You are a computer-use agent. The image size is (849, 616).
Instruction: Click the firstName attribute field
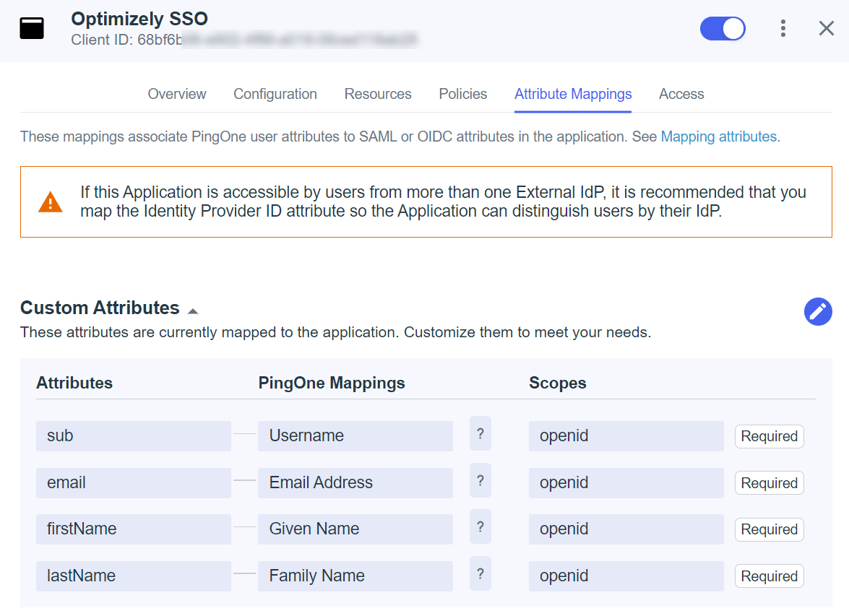(x=134, y=529)
